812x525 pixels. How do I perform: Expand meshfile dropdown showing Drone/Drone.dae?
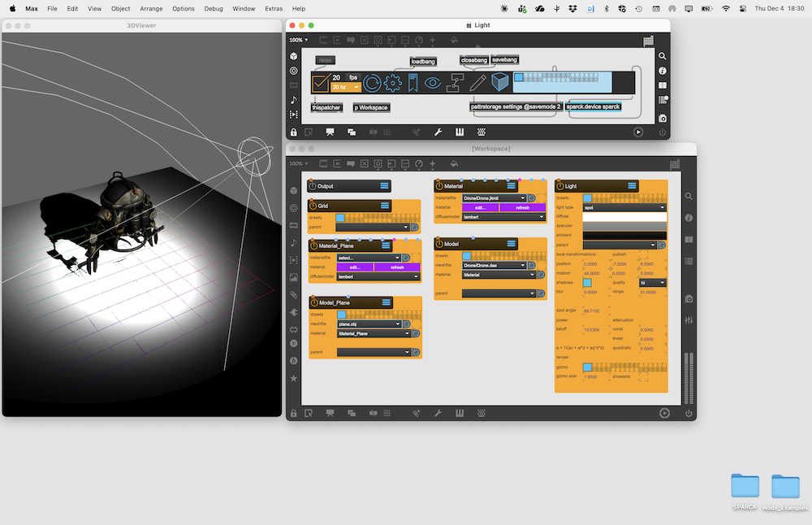(495, 265)
